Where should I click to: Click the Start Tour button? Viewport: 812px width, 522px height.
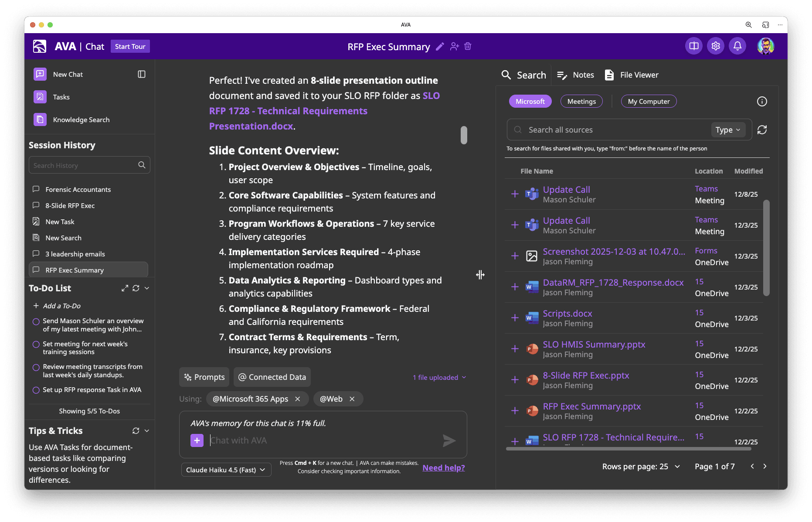coord(130,46)
